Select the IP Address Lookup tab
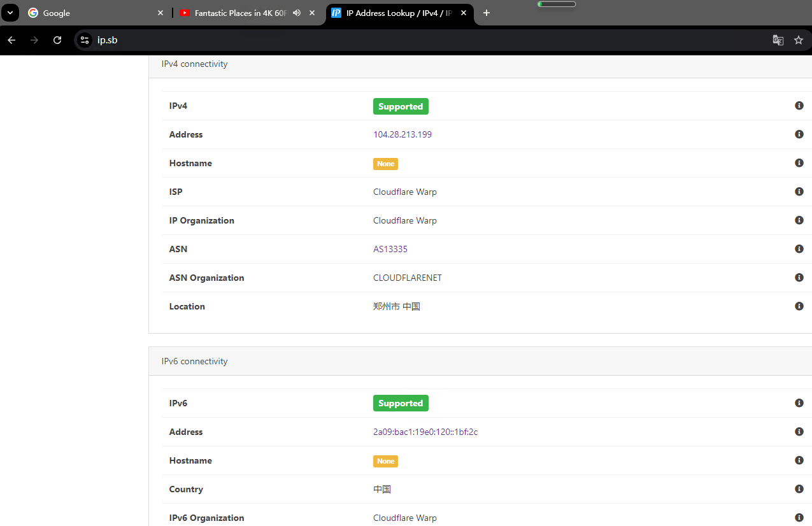The width and height of the screenshot is (812, 526). click(400, 13)
